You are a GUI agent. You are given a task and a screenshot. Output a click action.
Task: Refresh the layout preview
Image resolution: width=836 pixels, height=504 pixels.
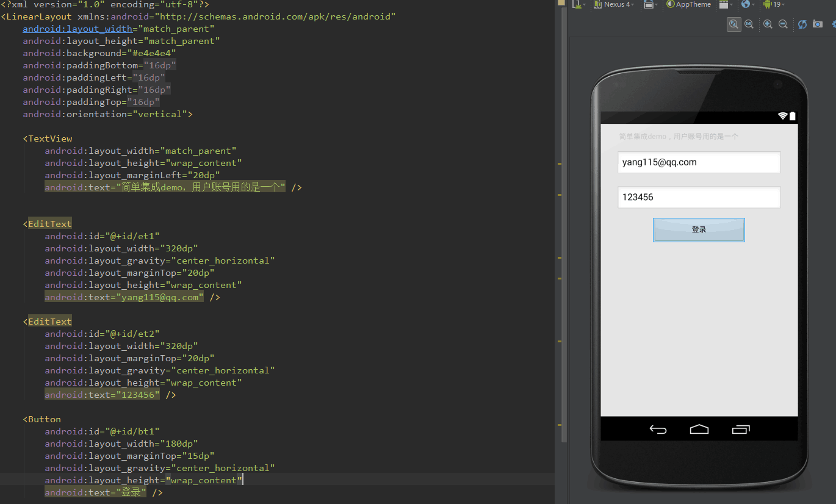point(802,24)
